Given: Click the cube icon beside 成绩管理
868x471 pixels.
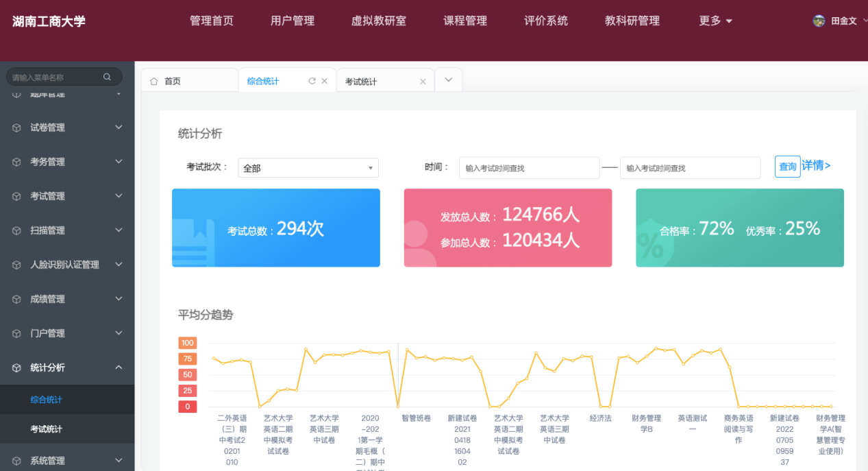Looking at the screenshot, I should click(16, 299).
